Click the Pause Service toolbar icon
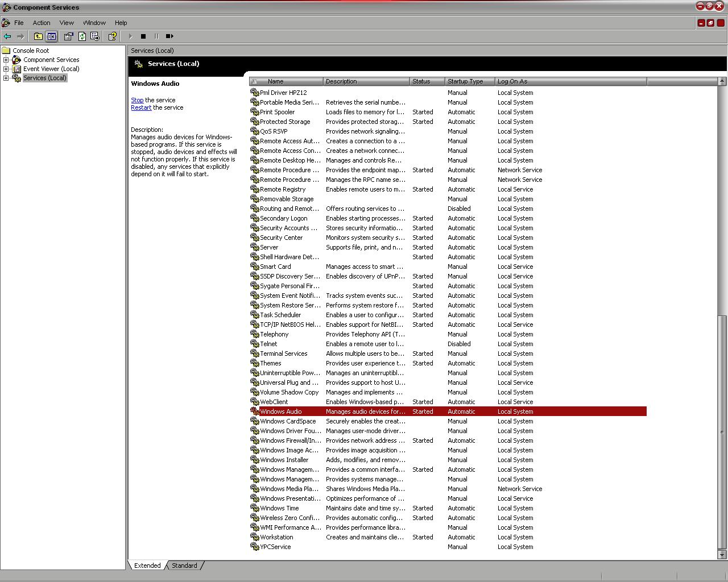 coord(156,36)
